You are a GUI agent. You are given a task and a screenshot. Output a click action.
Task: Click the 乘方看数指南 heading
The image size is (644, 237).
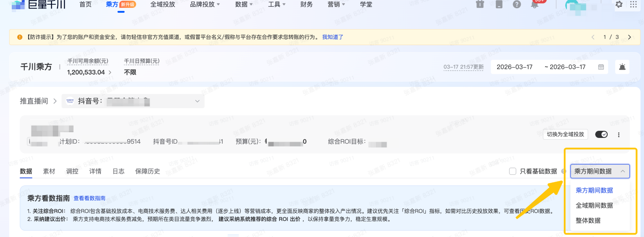(x=48, y=198)
